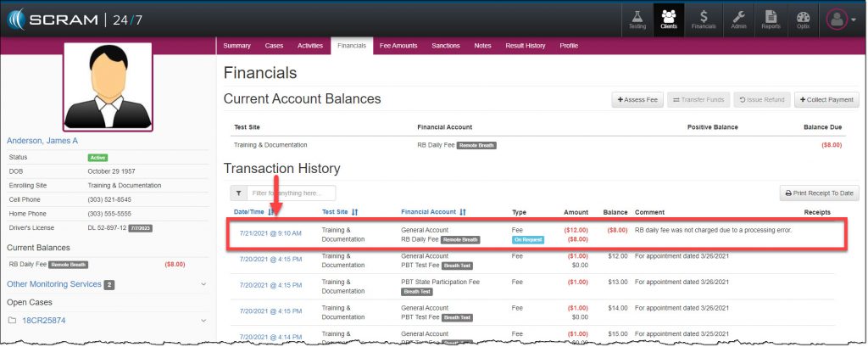868x347 pixels.
Task: Click the Collect Payment button
Action: [x=826, y=100]
